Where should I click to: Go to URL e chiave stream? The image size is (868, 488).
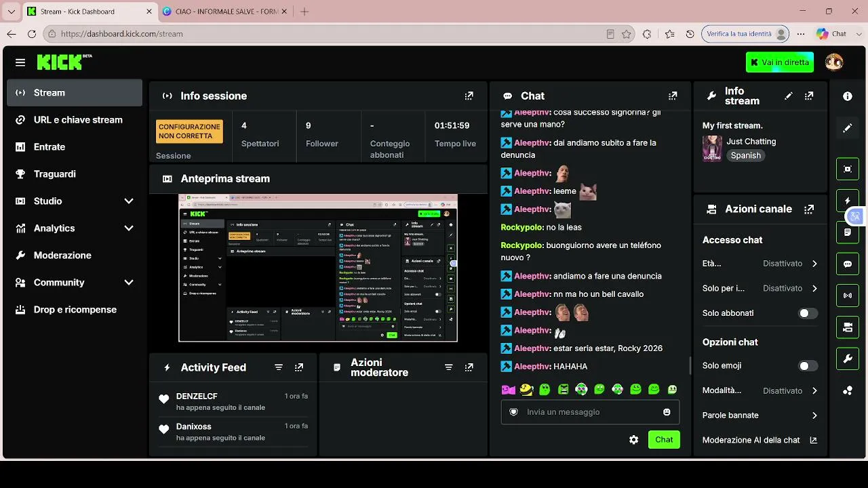[75, 120]
